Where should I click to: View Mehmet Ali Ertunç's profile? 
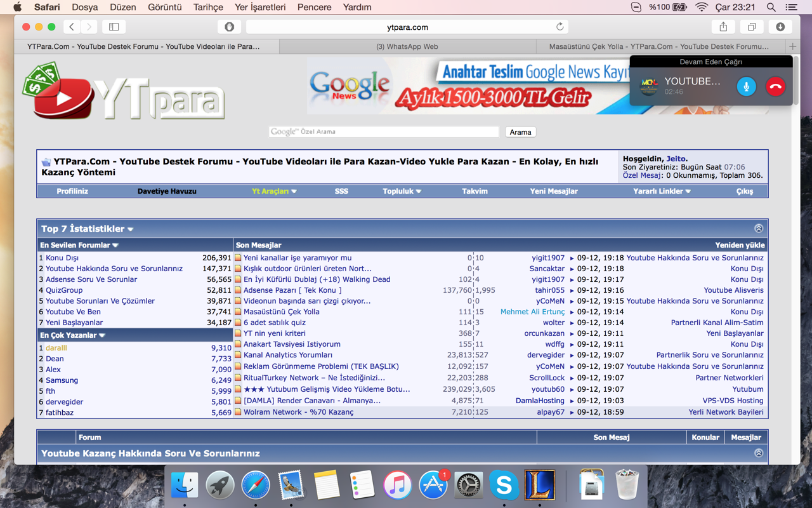(x=532, y=312)
